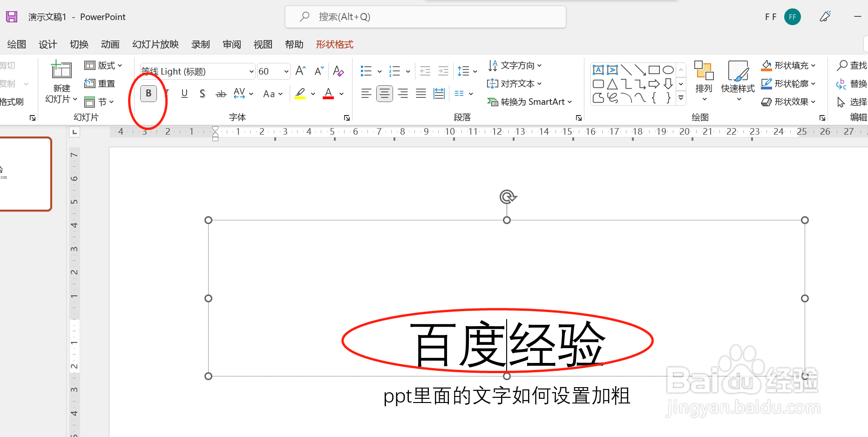Open Text Direction menu

[515, 65]
